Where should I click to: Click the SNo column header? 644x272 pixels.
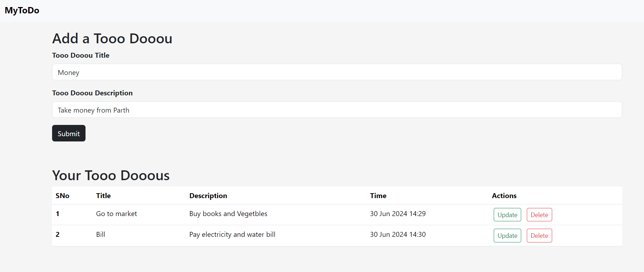62,196
